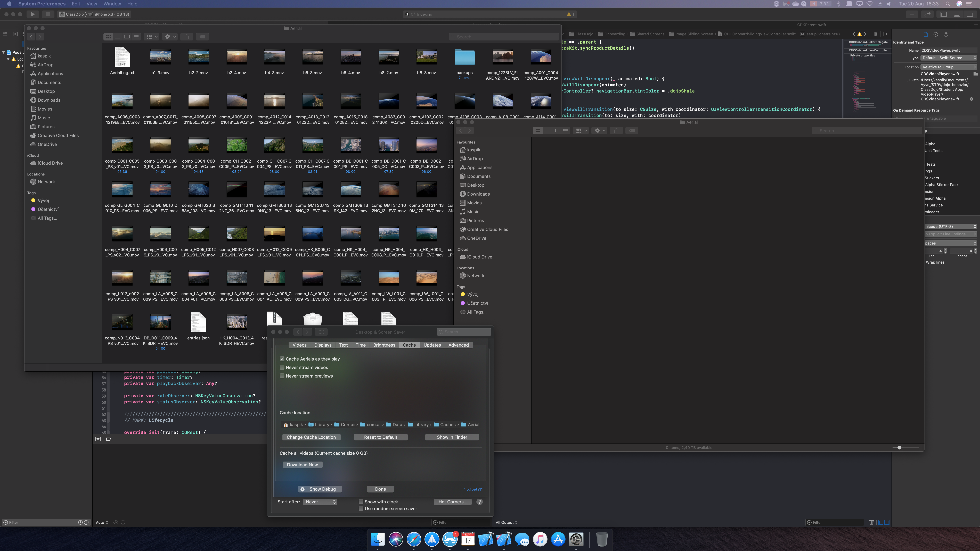Increment the Tab width stepper
Screen dimensions: 980x551
945,249
